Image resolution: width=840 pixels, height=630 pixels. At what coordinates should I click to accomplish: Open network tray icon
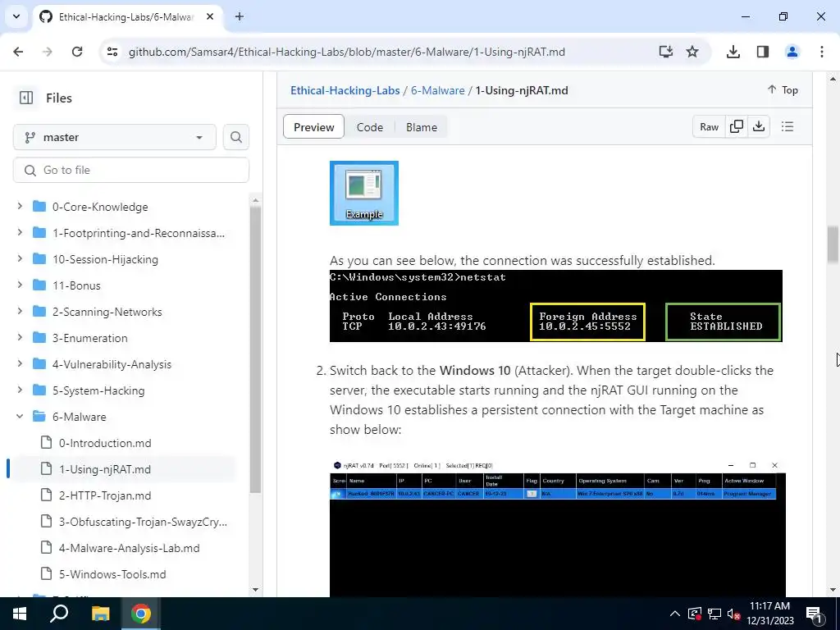[x=714, y=614]
